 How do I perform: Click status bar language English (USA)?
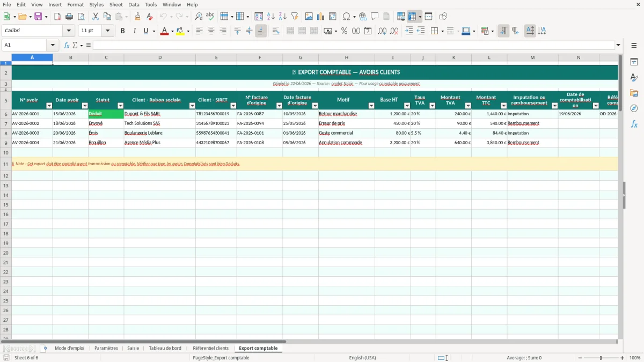[362, 358]
